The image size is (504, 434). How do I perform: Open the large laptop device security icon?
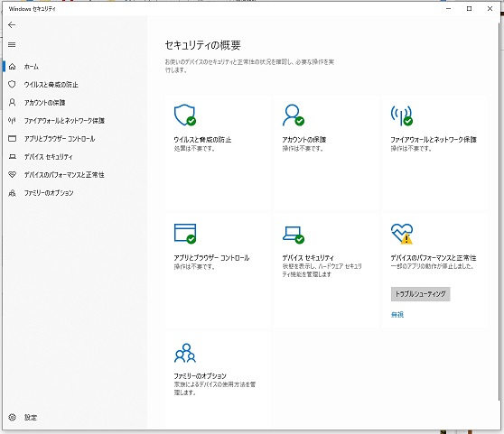tap(294, 235)
